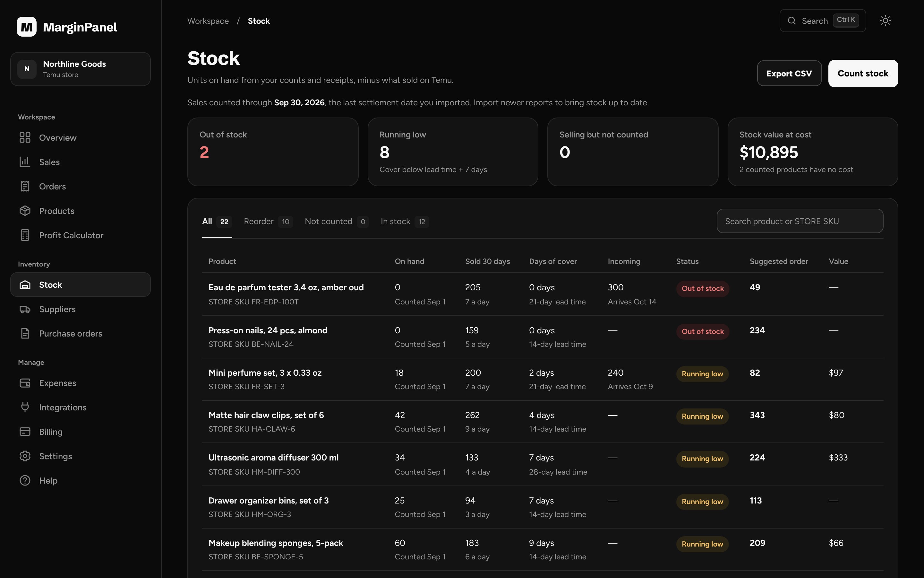Click the Purchase orders document icon
The image size is (924, 578).
pyautogui.click(x=25, y=334)
